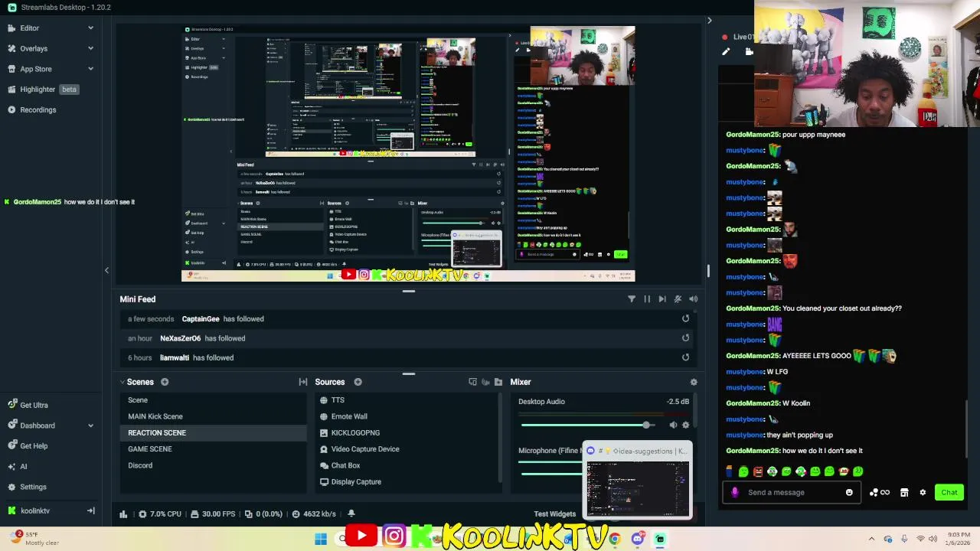980x551 pixels.
Task: Click the middle Sources header icon
Action: (x=485, y=382)
